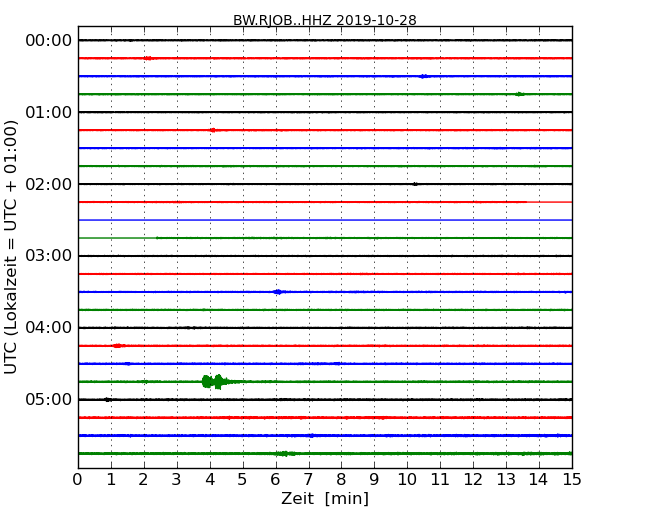Viewport: 650px width, 520px height.
Task: Click x-axis tick label 0
Action: (x=78, y=480)
